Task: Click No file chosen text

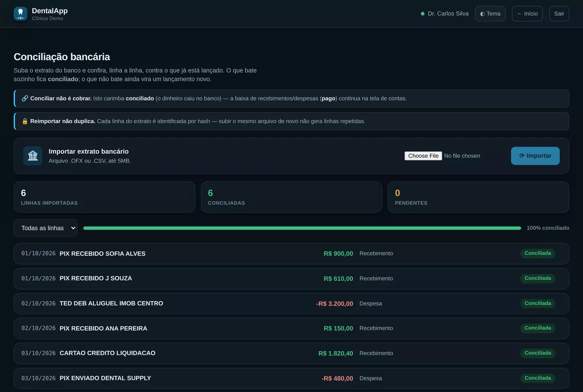Action: [x=462, y=156]
